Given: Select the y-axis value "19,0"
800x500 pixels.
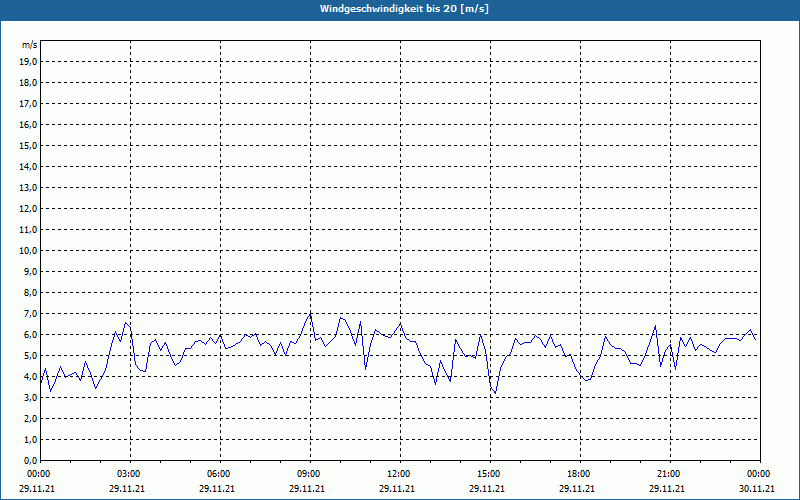Looking at the screenshot, I should click(x=28, y=62).
